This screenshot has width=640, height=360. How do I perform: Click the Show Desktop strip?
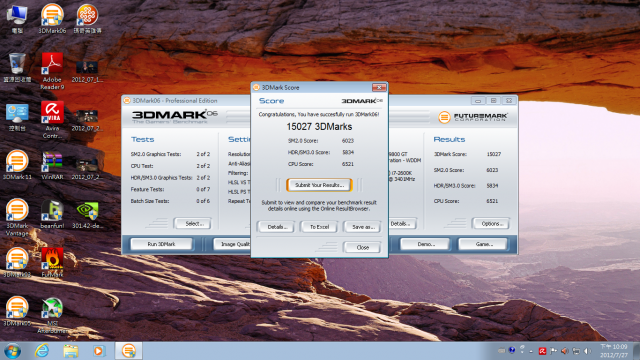click(636, 351)
